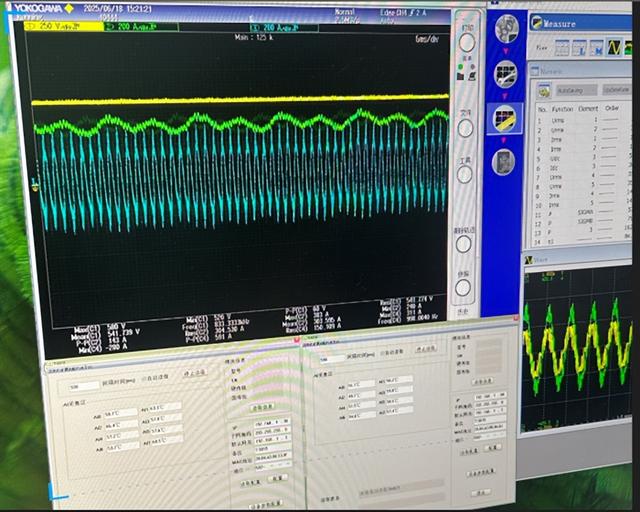Select the highlighted waveform grid sidebar icon
This screenshot has width=640, height=512.
point(504,118)
